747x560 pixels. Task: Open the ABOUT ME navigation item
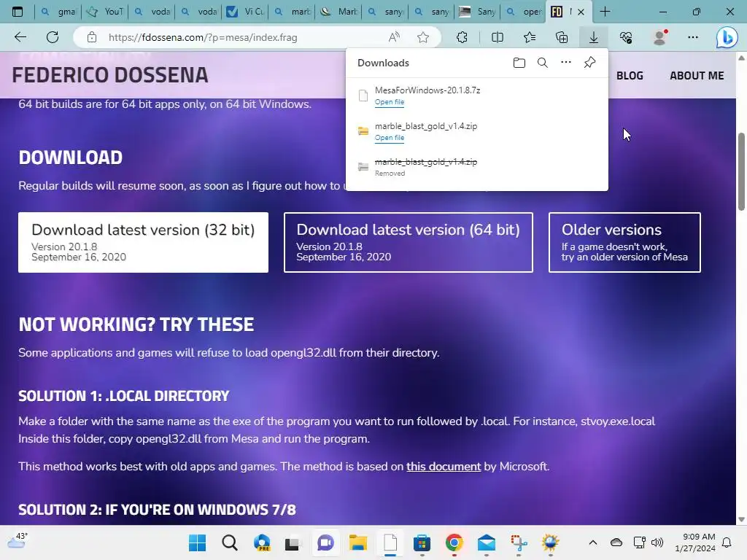tap(697, 75)
